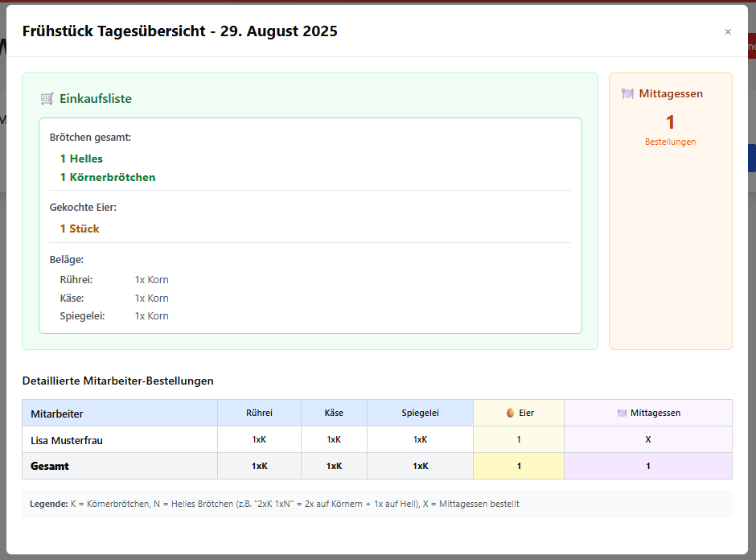Select the Rührei column header

(x=259, y=413)
